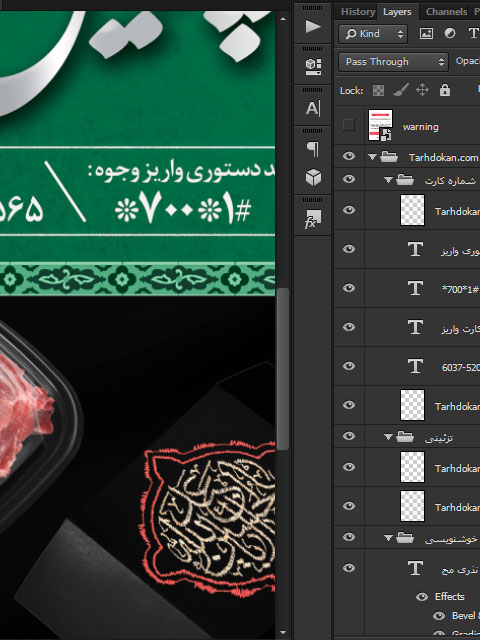The height and width of the screenshot is (640, 480).
Task: Collapse the شماره کارت group
Action: (x=388, y=180)
